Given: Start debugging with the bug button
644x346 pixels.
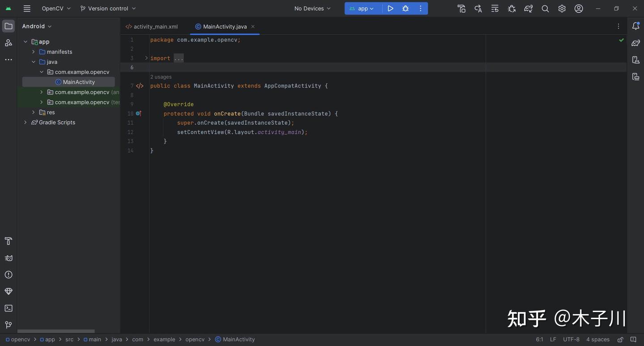Looking at the screenshot, I should click(405, 8).
